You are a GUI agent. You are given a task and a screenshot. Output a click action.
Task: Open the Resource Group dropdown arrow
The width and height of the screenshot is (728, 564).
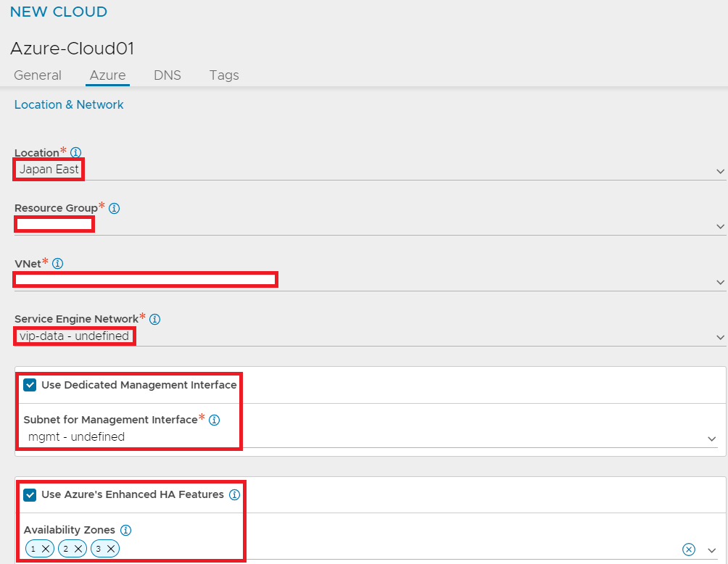(x=720, y=226)
